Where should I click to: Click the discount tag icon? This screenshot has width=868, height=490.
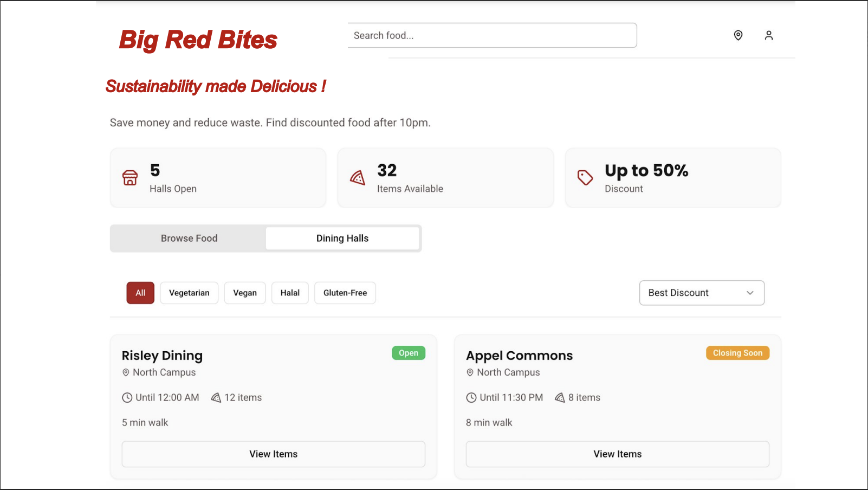coord(585,178)
